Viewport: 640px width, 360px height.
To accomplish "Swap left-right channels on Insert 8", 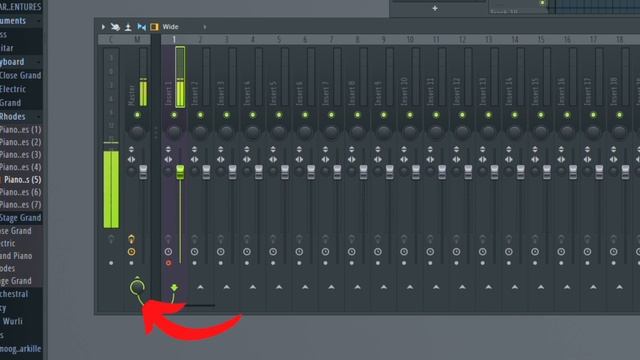I will point(351,160).
